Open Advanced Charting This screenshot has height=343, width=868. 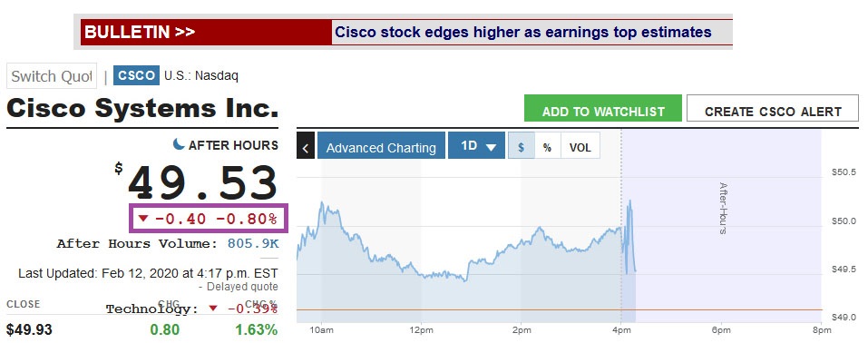click(x=381, y=145)
